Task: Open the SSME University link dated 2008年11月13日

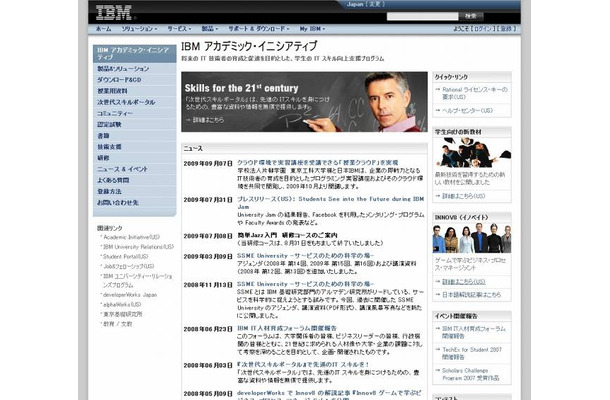Action: (306, 284)
